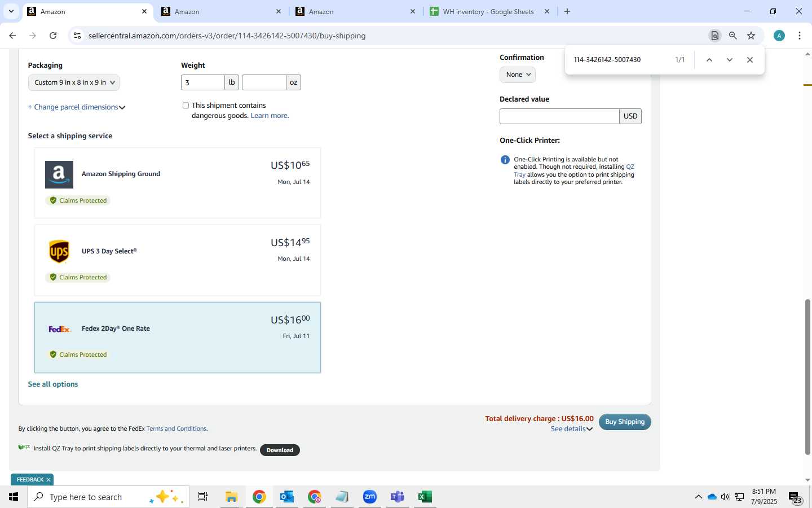Click the page vertical scrollbar thumb
812x508 pixels.
(x=807, y=376)
